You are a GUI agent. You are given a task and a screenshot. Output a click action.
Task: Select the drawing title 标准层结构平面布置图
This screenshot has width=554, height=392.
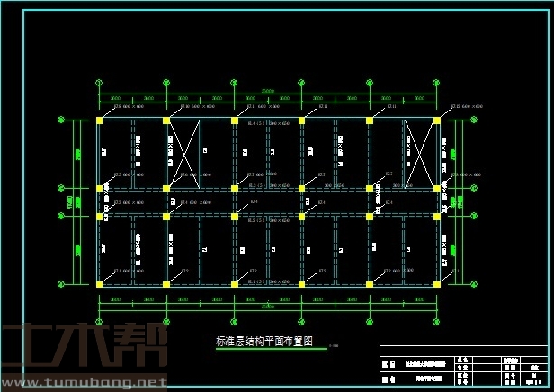(264, 341)
